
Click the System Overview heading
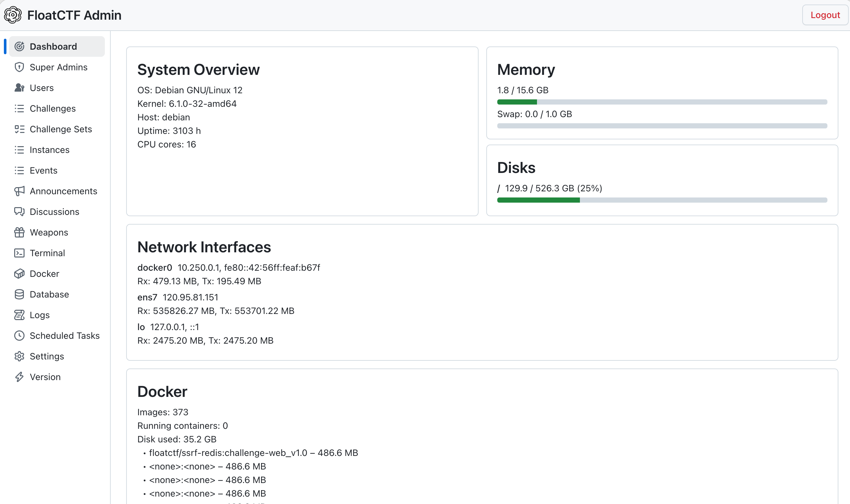(198, 70)
